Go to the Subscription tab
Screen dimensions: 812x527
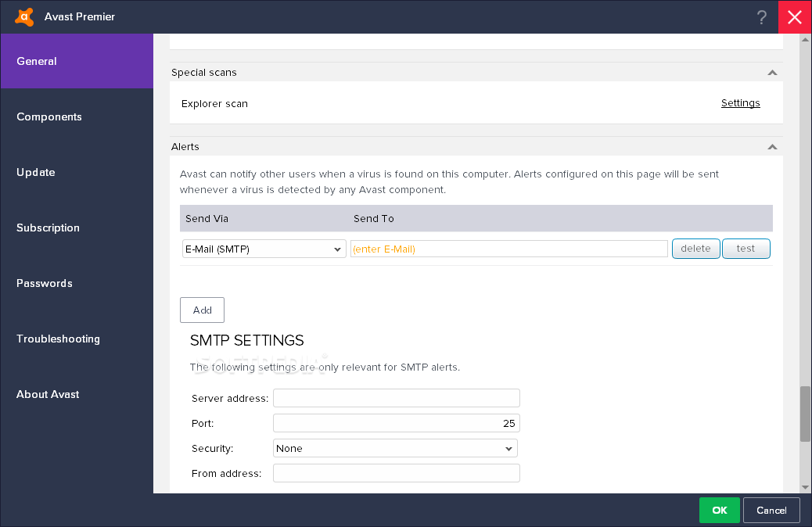(x=48, y=228)
